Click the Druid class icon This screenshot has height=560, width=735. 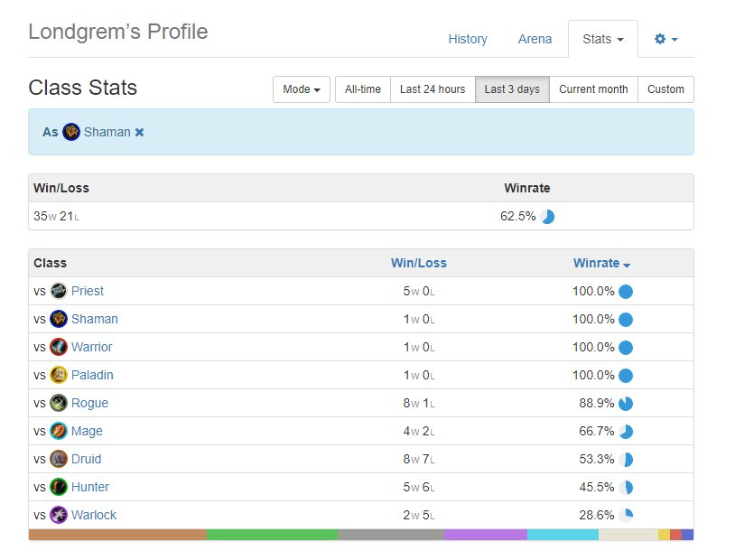click(59, 459)
